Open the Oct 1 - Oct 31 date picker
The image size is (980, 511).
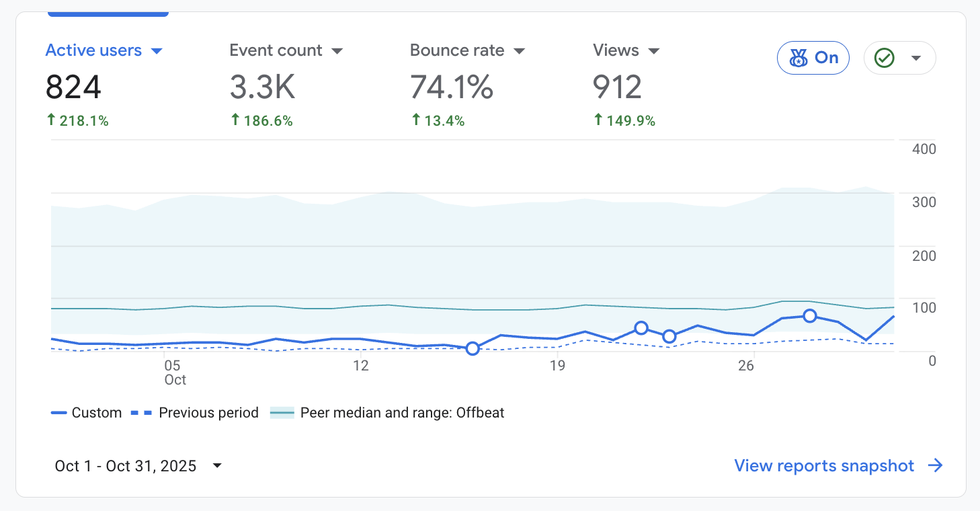tap(138, 466)
